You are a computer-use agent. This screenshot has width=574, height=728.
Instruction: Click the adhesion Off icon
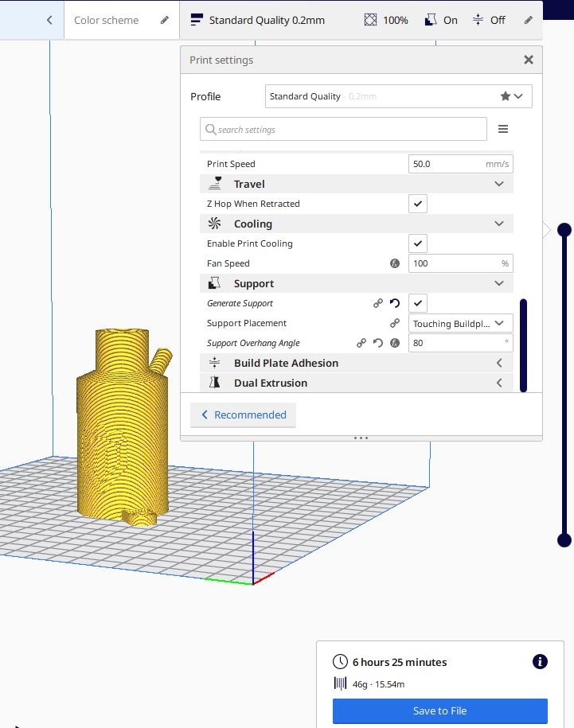[478, 20]
